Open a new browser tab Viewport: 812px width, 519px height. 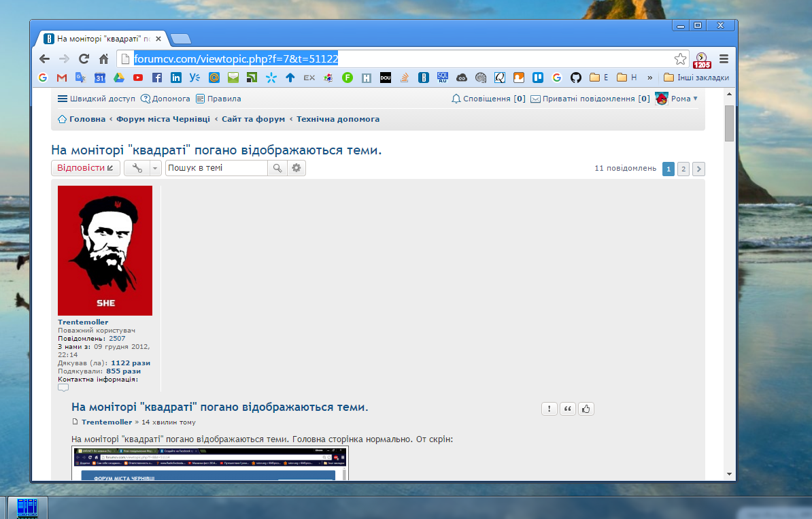coord(181,39)
